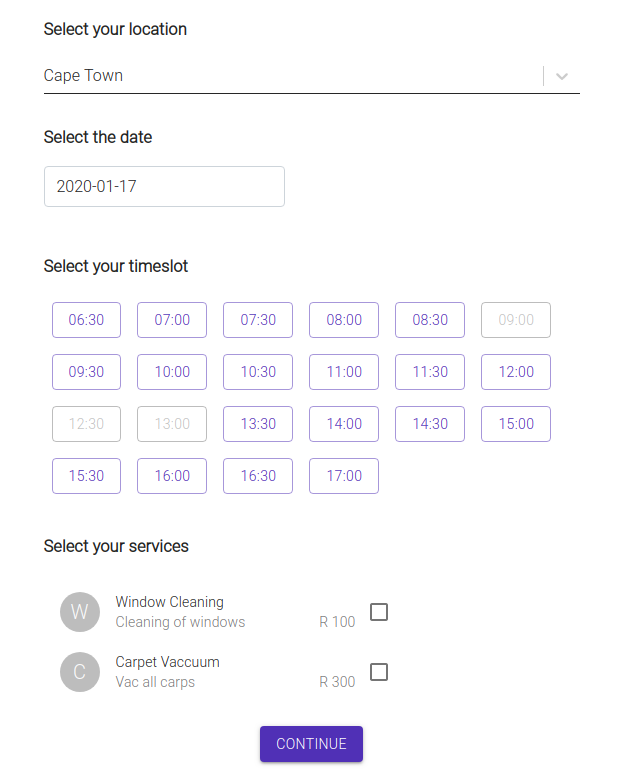Screen dimensions: 617x784
Task: Choose the 17:00 timeslot
Action: coord(344,476)
